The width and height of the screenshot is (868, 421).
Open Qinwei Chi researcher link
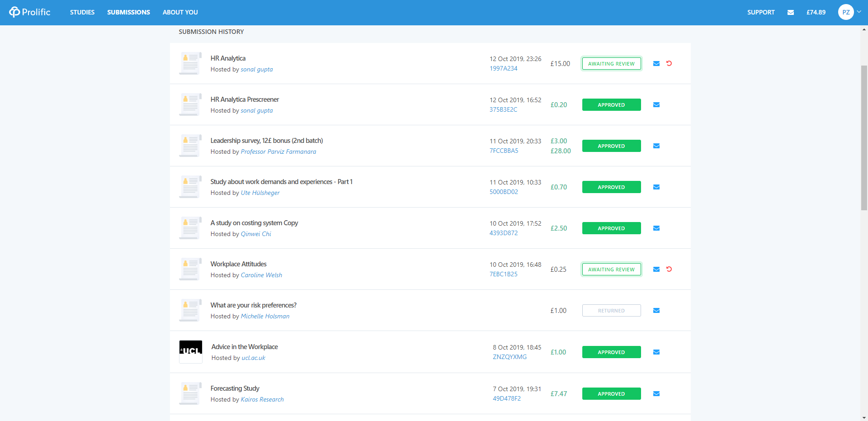point(256,234)
